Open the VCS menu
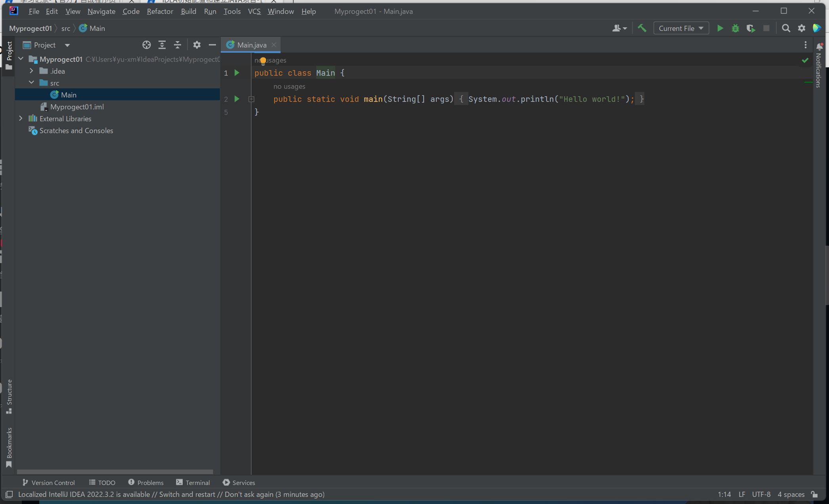This screenshot has height=504, width=829. (x=254, y=11)
